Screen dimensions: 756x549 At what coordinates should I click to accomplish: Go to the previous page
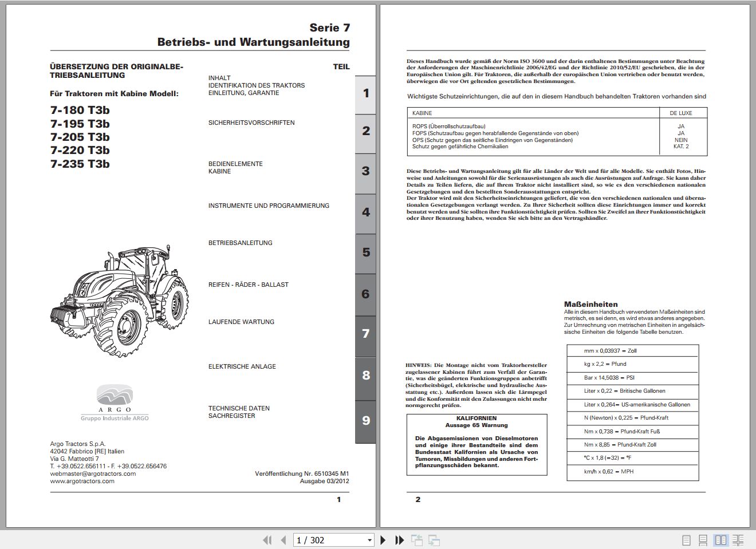(283, 540)
